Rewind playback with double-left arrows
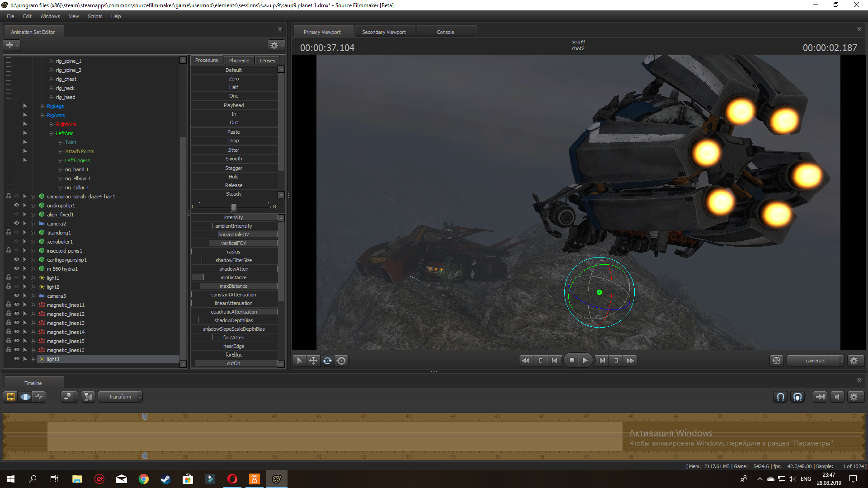Screen dimensions: 868x488 (525, 361)
